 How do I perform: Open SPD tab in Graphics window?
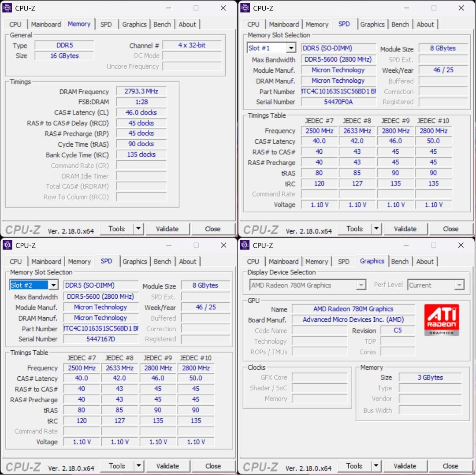pos(344,261)
